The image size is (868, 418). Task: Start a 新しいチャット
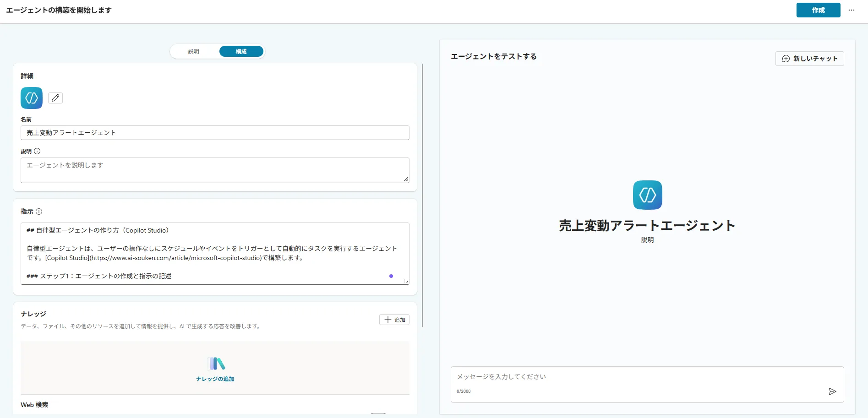[809, 59]
